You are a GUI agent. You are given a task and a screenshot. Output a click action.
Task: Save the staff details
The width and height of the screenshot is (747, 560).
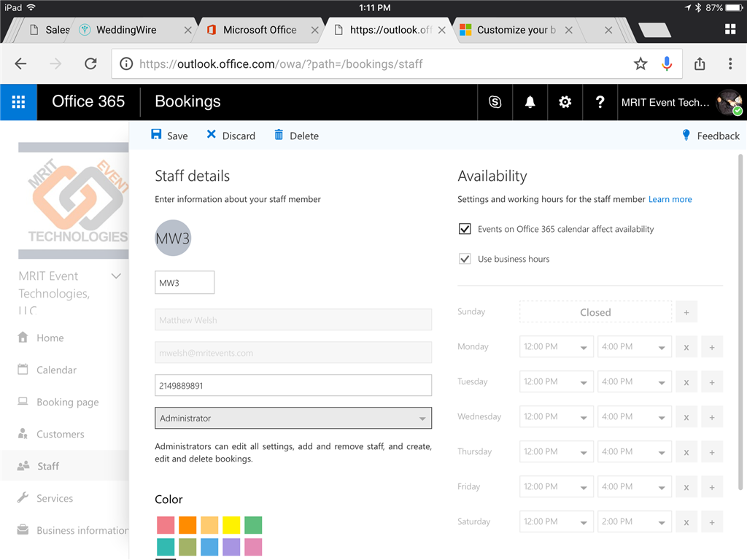[169, 136]
